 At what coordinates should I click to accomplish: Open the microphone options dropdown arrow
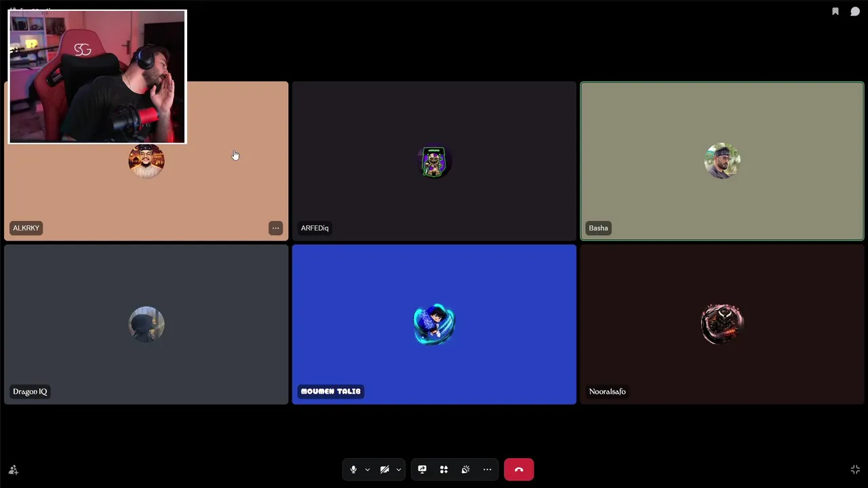[368, 470]
